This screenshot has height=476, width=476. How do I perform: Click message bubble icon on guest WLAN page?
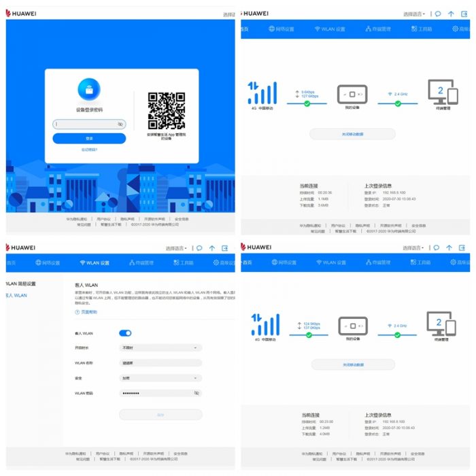(x=199, y=248)
